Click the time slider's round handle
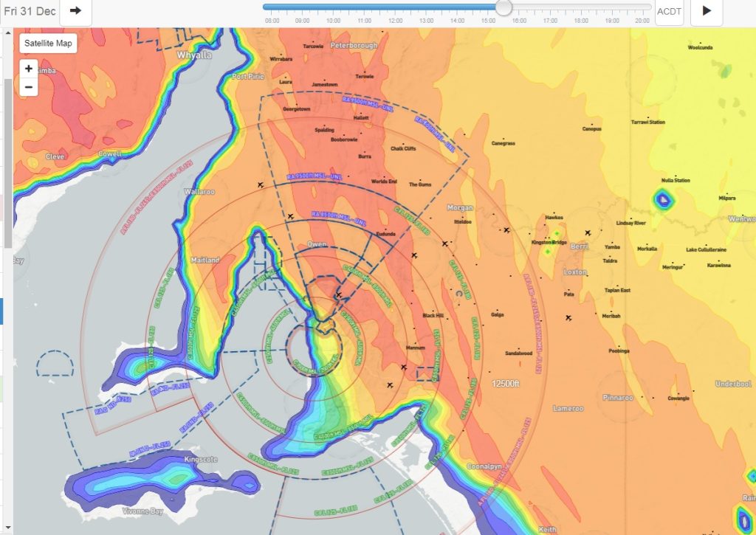 (x=504, y=7)
